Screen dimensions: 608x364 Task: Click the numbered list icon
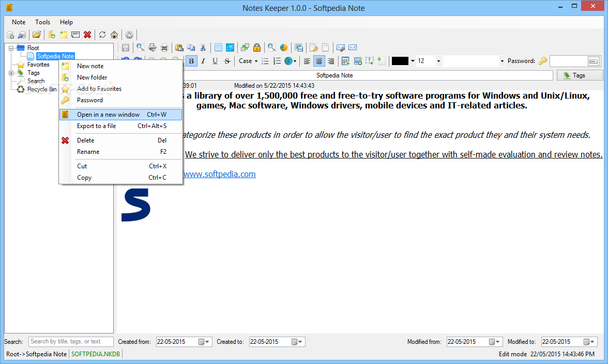[x=277, y=61]
